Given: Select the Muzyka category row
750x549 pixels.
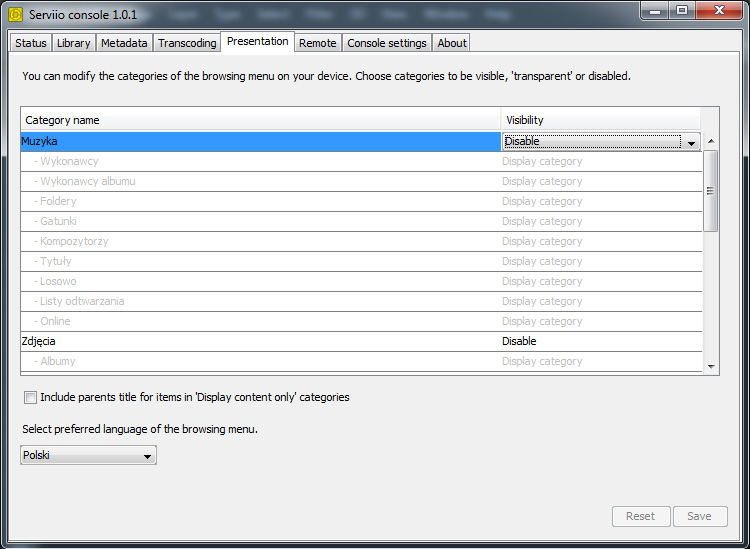Looking at the screenshot, I should pos(261,142).
